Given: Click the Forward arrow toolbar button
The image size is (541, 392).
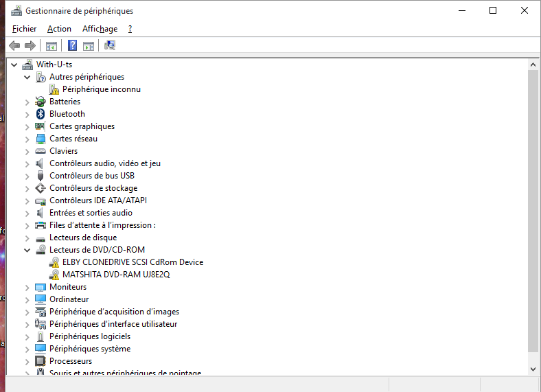Looking at the screenshot, I should pos(30,46).
